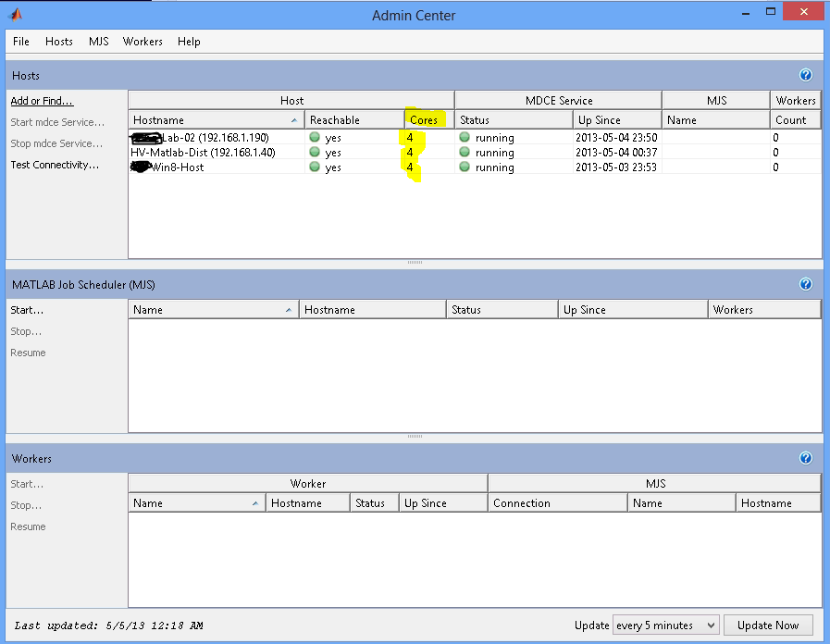Click Test Connectivity
Screen dimensions: 830x644
pos(55,165)
